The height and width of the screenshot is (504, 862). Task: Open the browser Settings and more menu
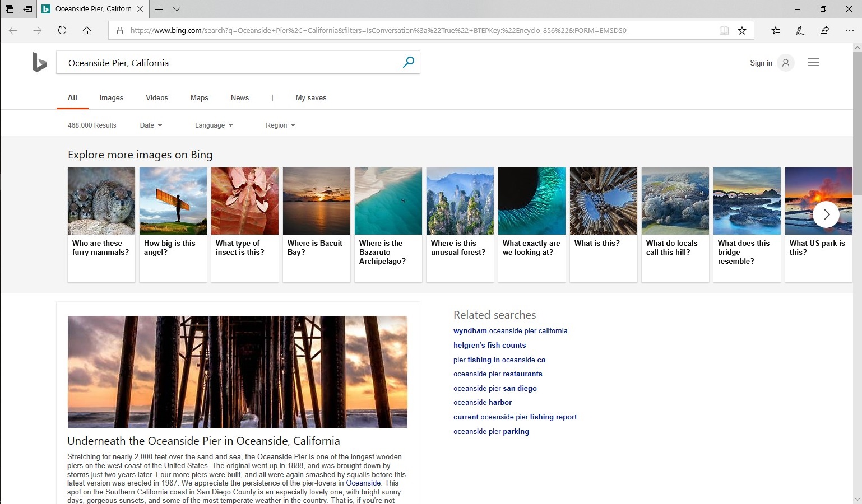850,30
